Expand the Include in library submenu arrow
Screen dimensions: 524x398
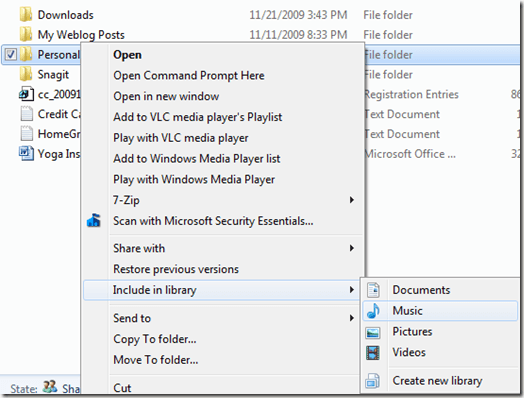pyautogui.click(x=351, y=289)
